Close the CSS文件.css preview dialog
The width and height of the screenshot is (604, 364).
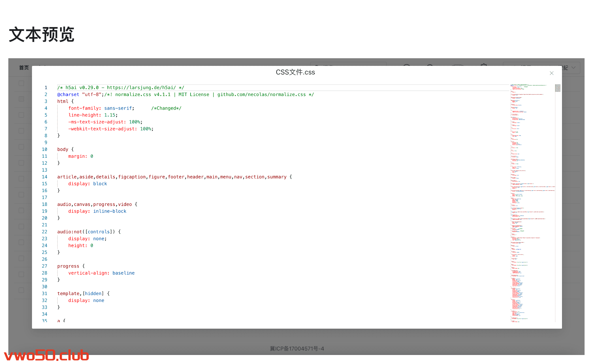[x=551, y=73]
